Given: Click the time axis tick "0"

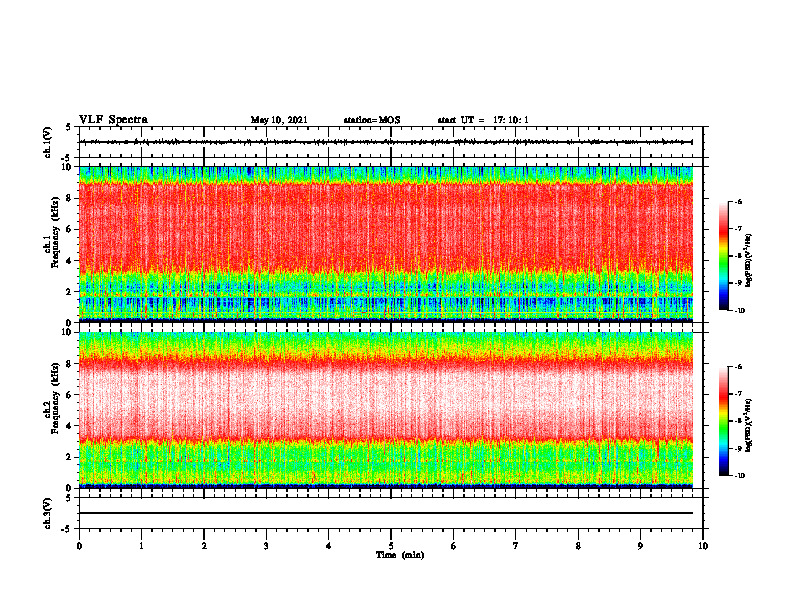Looking at the screenshot, I should [x=79, y=546].
